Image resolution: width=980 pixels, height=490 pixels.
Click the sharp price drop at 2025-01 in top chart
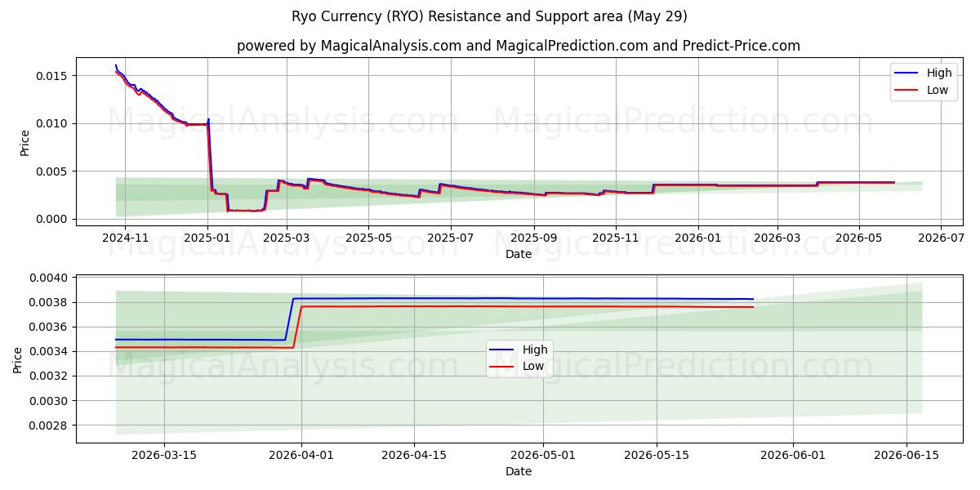pos(210,155)
